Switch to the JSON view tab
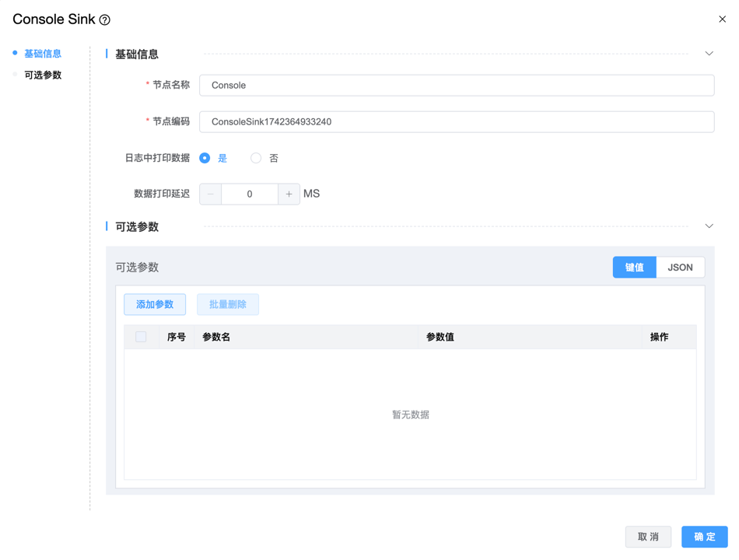The image size is (739, 560). (680, 268)
